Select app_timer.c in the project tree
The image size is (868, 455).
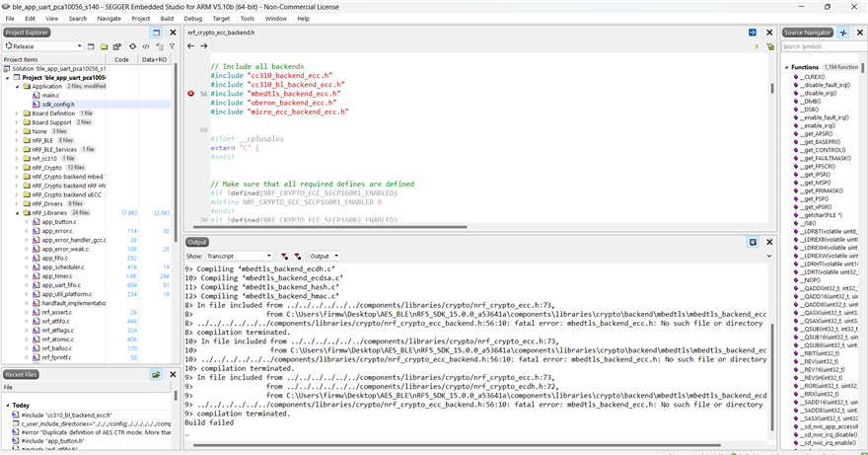click(57, 276)
